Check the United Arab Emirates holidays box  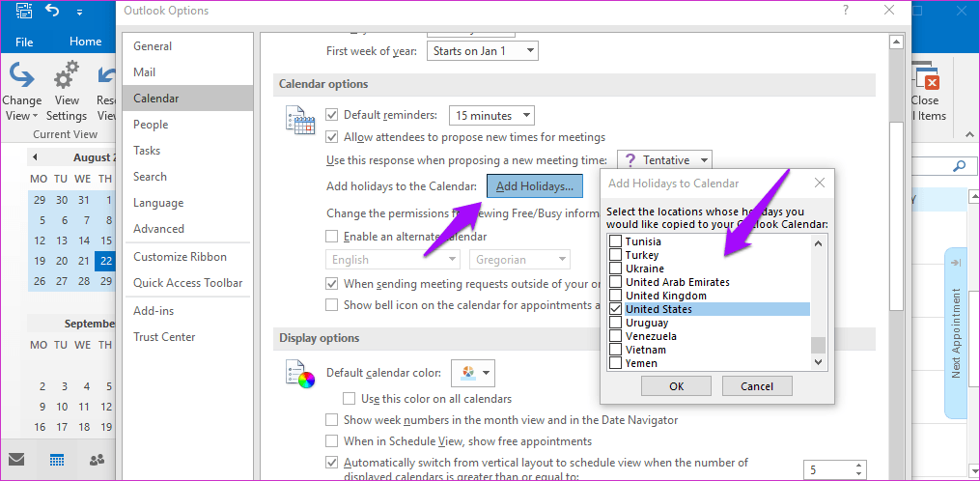(616, 282)
